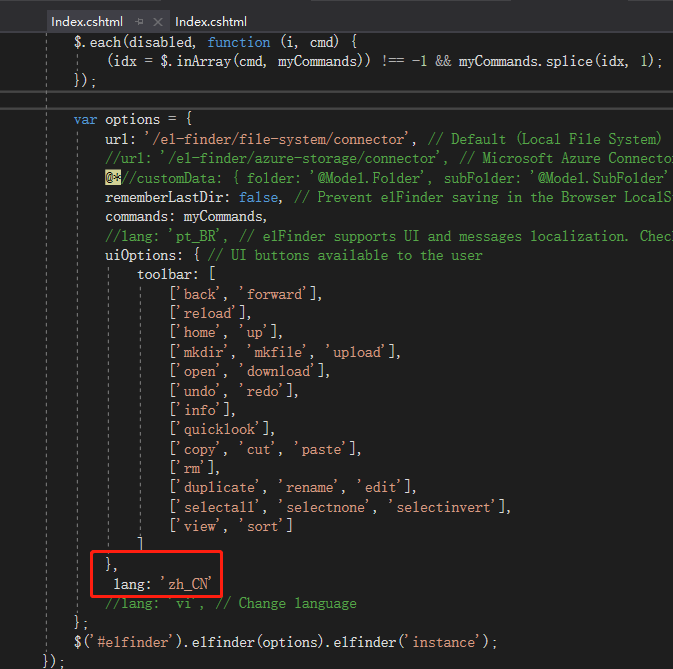This screenshot has height=669, width=673.
Task: Click the 'quicklook' string
Action: [x=219, y=429]
